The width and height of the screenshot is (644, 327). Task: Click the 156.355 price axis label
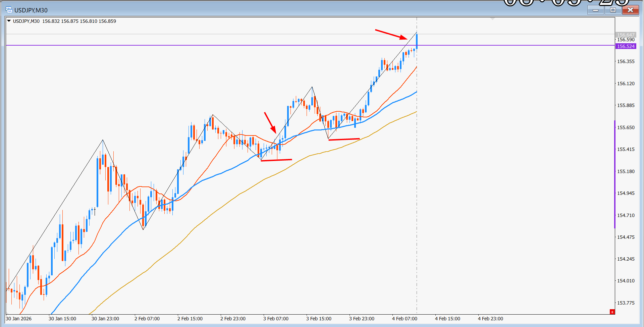click(626, 61)
